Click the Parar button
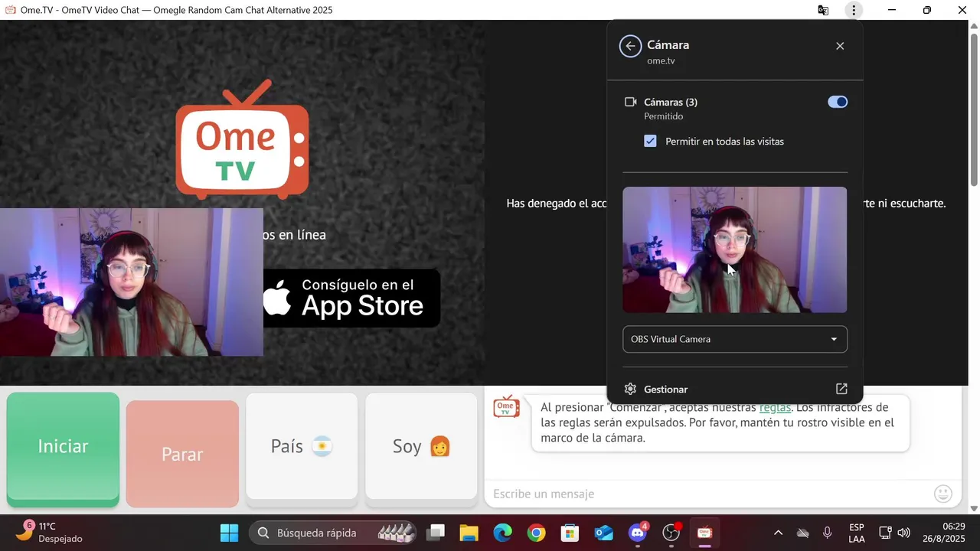 point(182,454)
